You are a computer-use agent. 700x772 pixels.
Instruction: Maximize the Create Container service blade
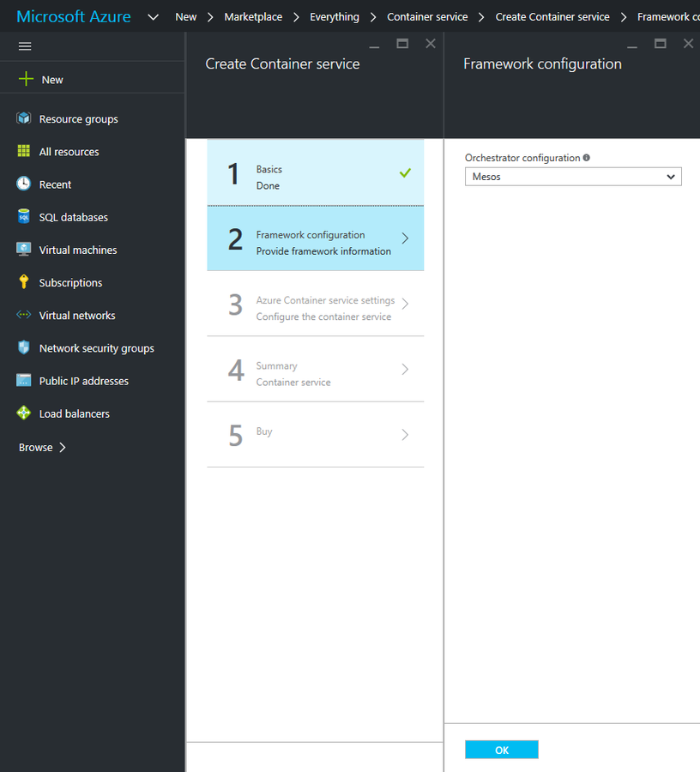(402, 44)
